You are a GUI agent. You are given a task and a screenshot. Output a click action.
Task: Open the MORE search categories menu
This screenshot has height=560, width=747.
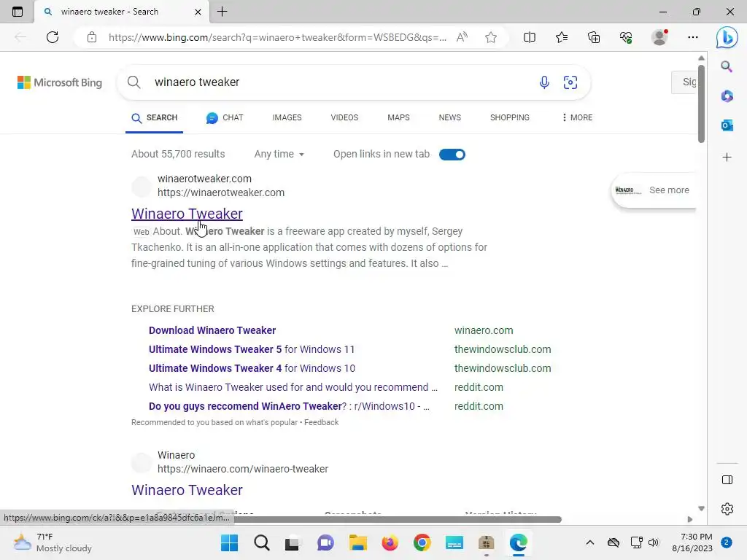577,117
